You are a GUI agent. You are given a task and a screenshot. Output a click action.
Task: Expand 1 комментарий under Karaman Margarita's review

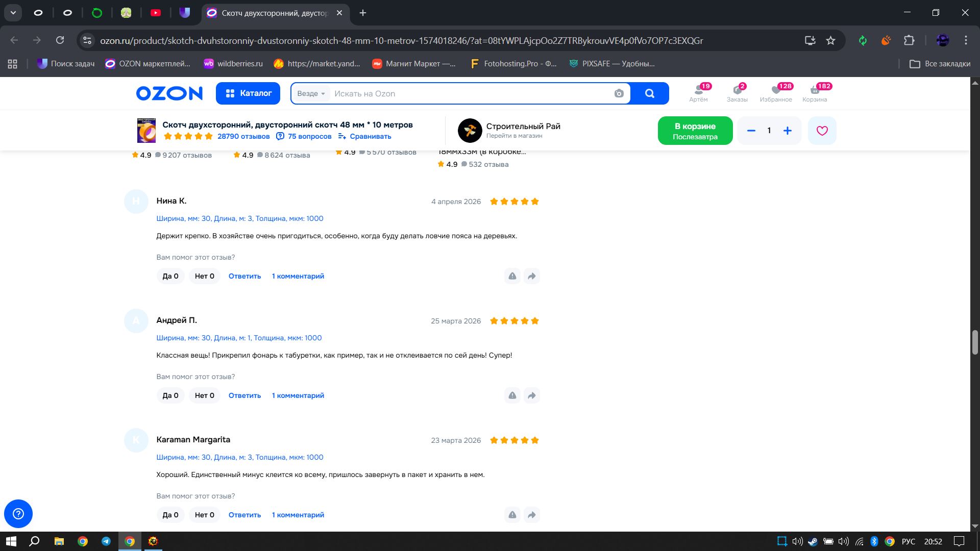click(298, 515)
